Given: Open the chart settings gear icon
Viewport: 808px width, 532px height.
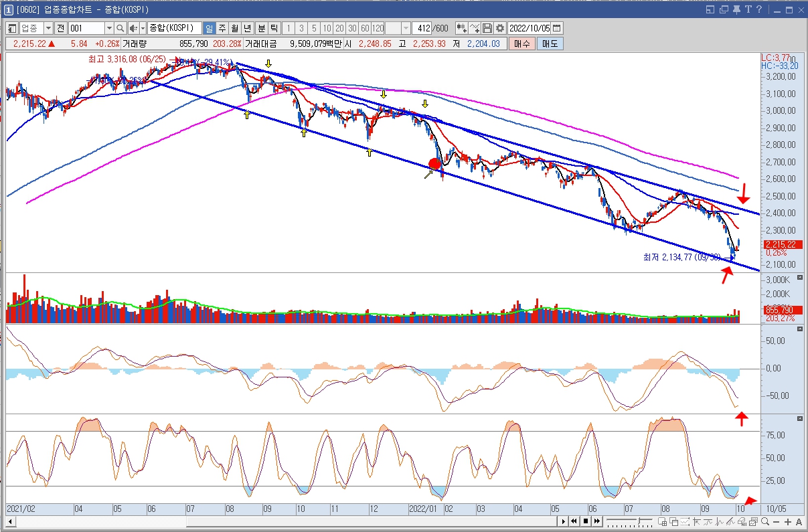Looking at the screenshot, I should [499, 28].
